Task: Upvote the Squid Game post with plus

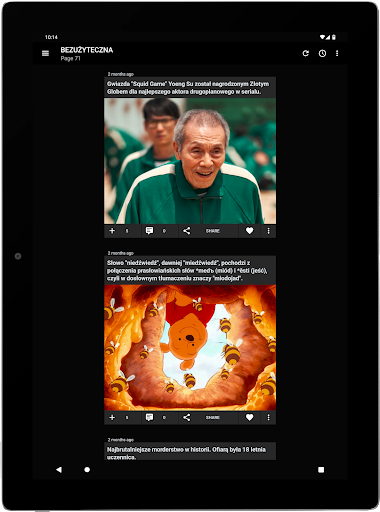Action: [112, 231]
